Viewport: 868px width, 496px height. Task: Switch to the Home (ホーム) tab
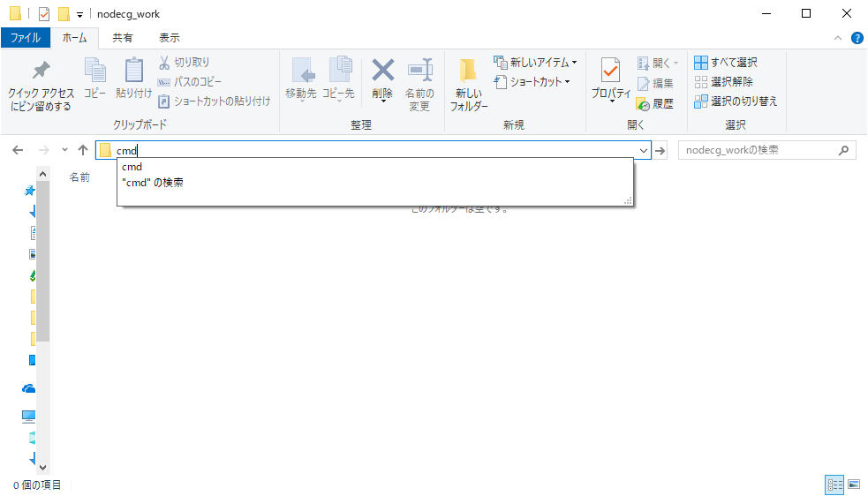tap(74, 38)
